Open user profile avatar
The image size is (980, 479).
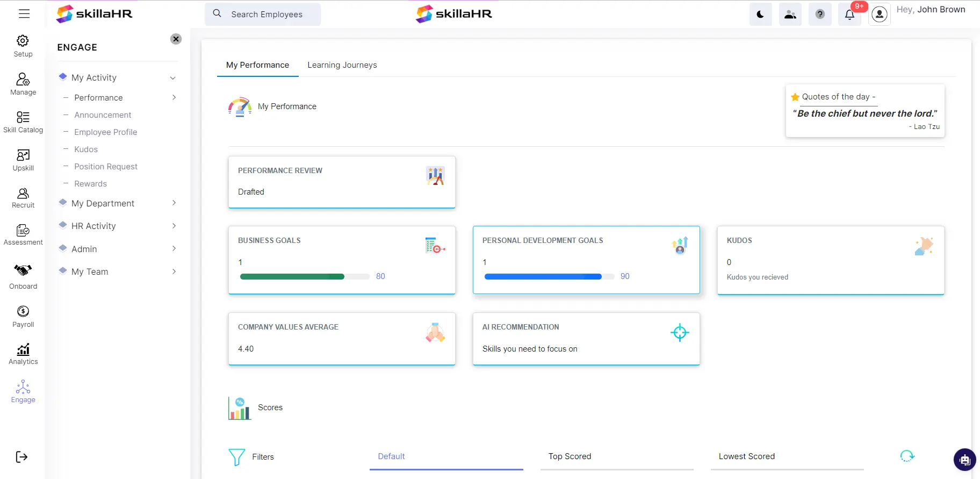point(880,15)
